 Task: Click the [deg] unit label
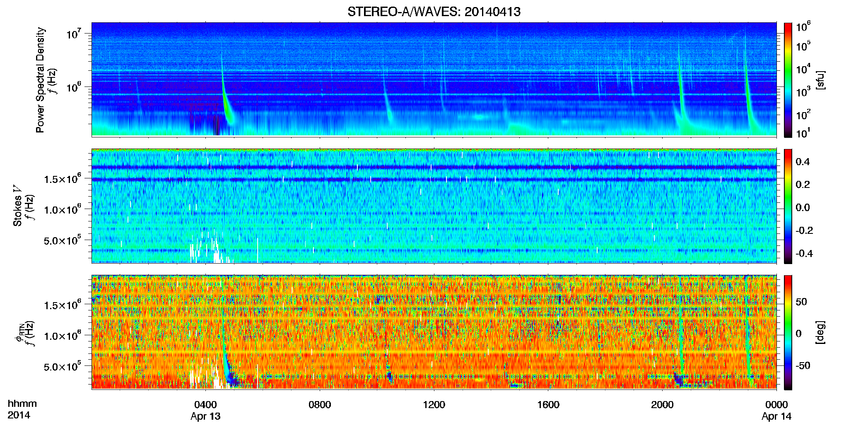pos(820,332)
